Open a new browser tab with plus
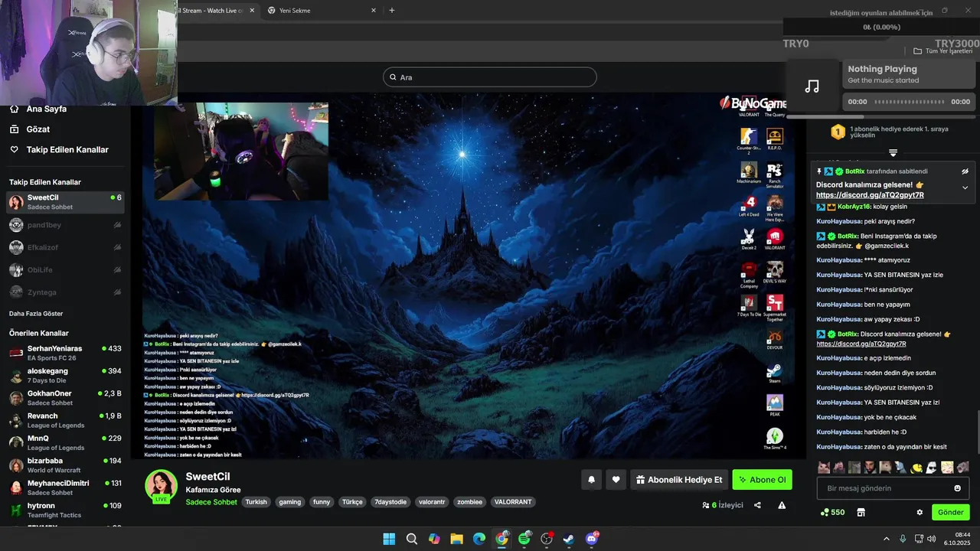980x551 pixels. [x=392, y=11]
